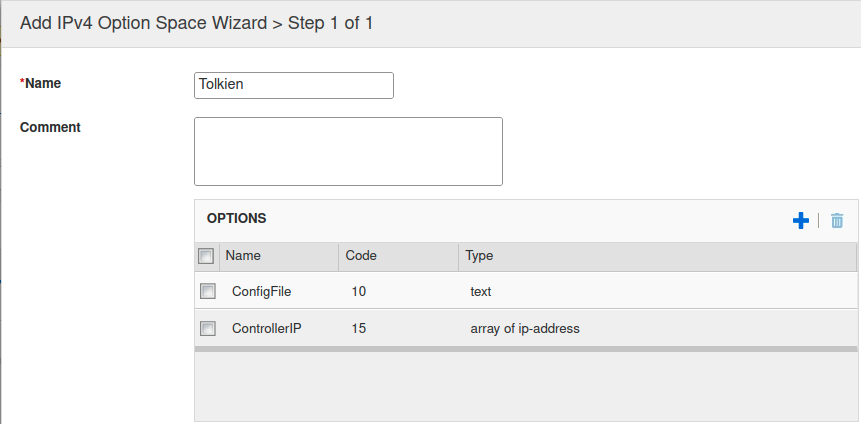This screenshot has height=424, width=861.
Task: Click the Comment field label
Action: (x=50, y=127)
